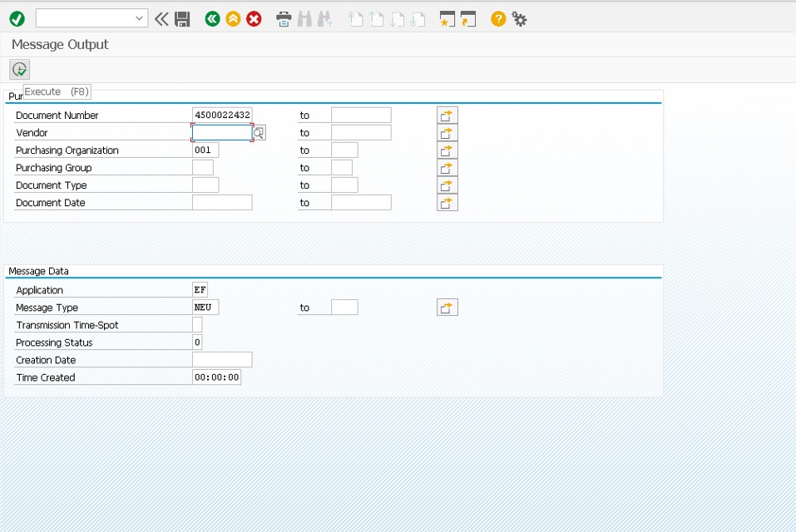This screenshot has height=532, width=796.
Task: Click the Print icon
Action: click(284, 19)
